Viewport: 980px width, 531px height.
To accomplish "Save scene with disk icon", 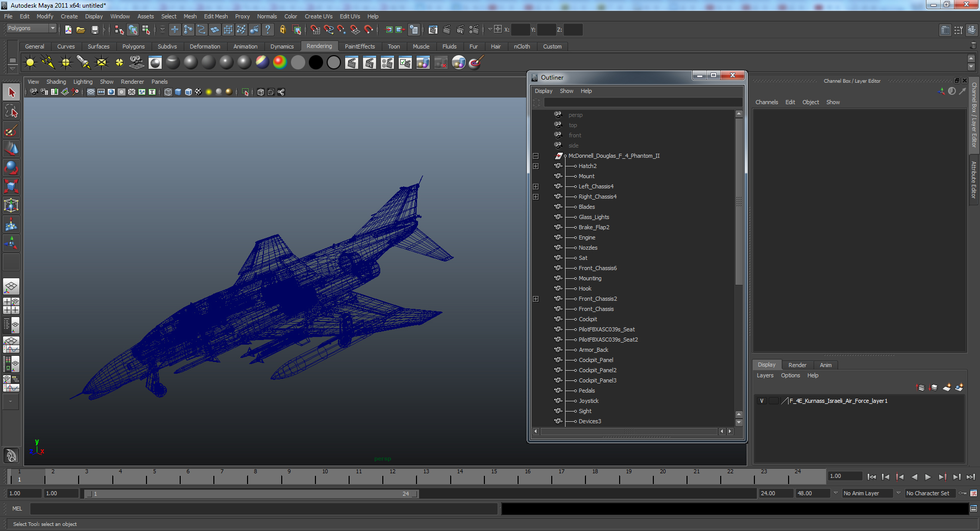I will tap(94, 30).
